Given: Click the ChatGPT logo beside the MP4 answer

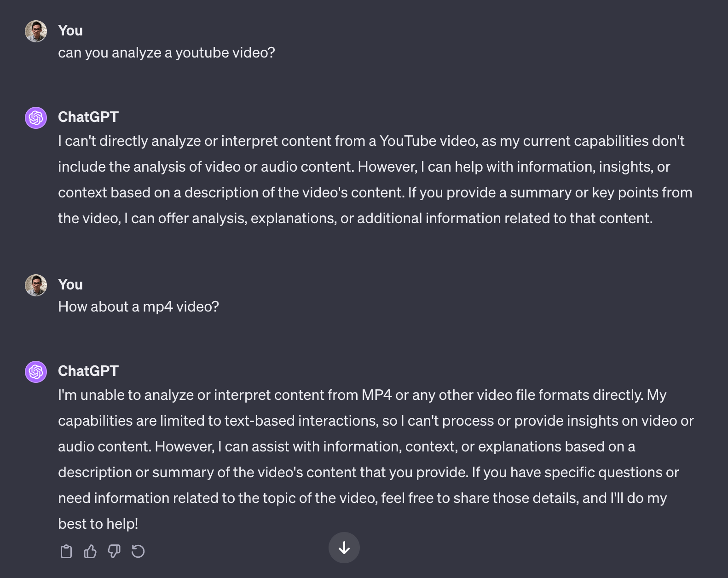Looking at the screenshot, I should tap(35, 371).
